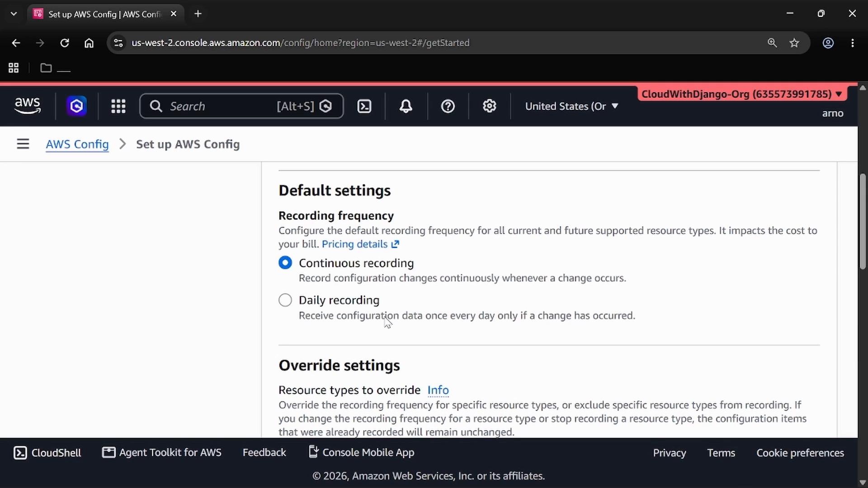
Task: Select the Continuous recording option
Action: [285, 263]
